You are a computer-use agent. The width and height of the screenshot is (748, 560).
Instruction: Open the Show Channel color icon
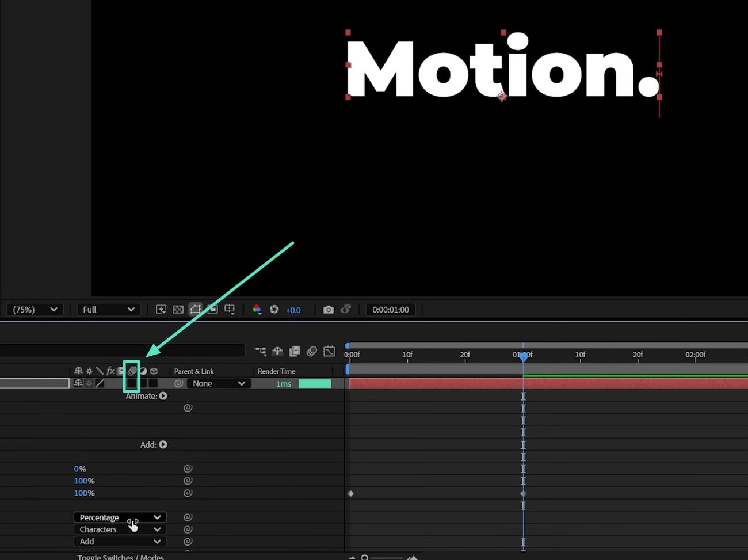[x=257, y=310]
